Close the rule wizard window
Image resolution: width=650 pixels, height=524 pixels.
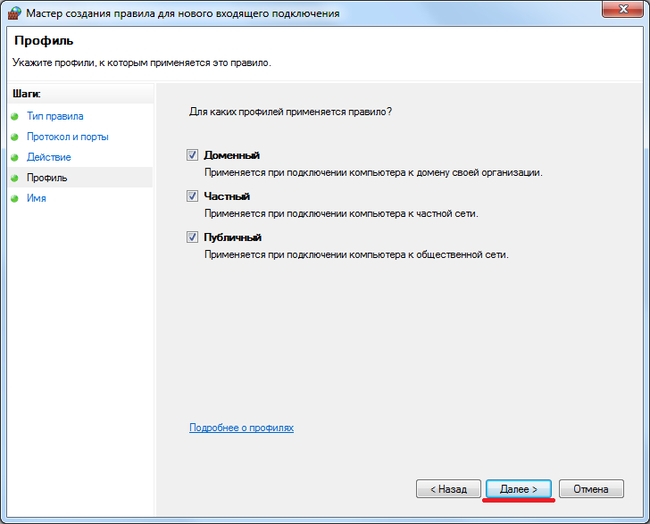[623, 9]
